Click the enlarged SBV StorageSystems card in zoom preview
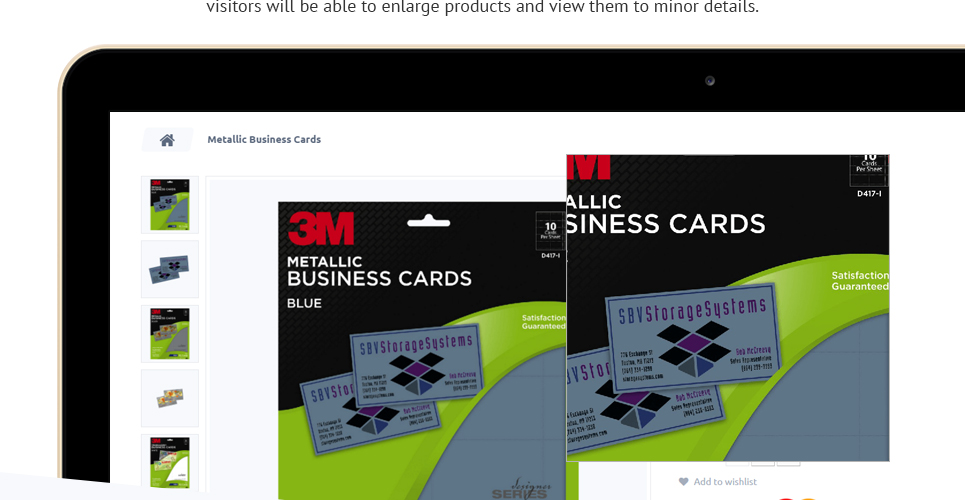The width and height of the screenshot is (965, 500). point(694,336)
